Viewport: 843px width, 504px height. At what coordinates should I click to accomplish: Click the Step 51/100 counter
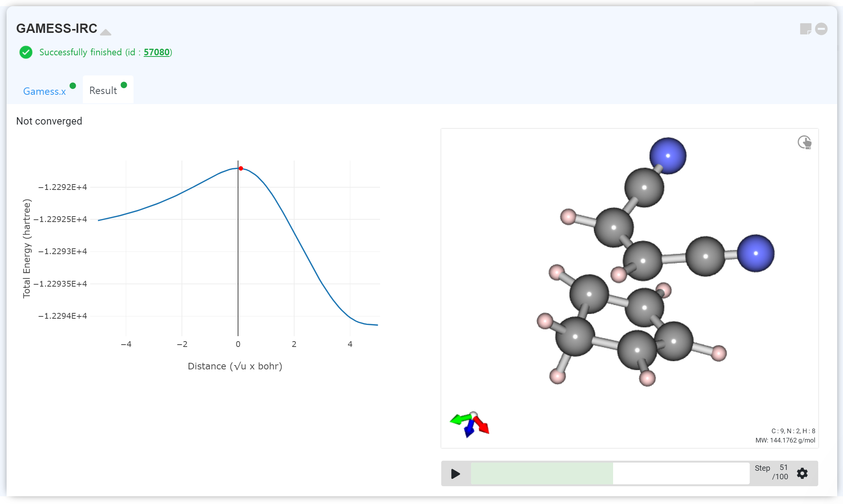771,472
